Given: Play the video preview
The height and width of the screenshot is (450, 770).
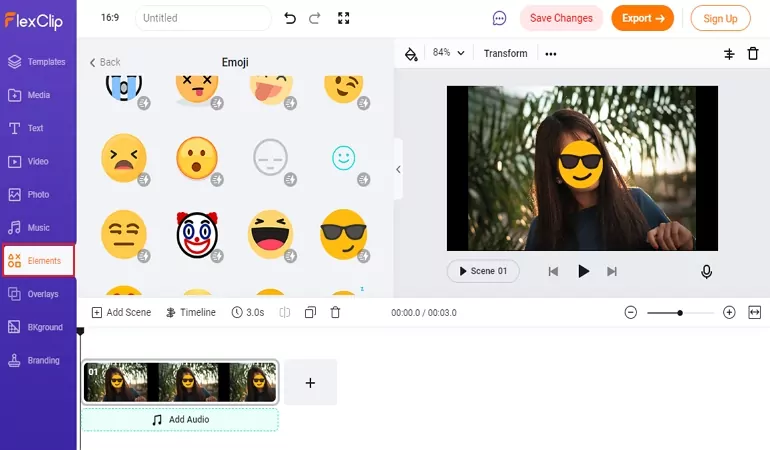Looking at the screenshot, I should click(583, 271).
